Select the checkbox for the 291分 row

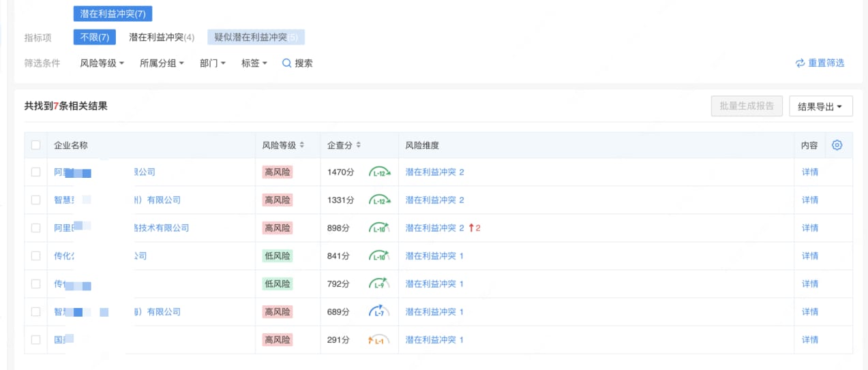[x=36, y=340]
